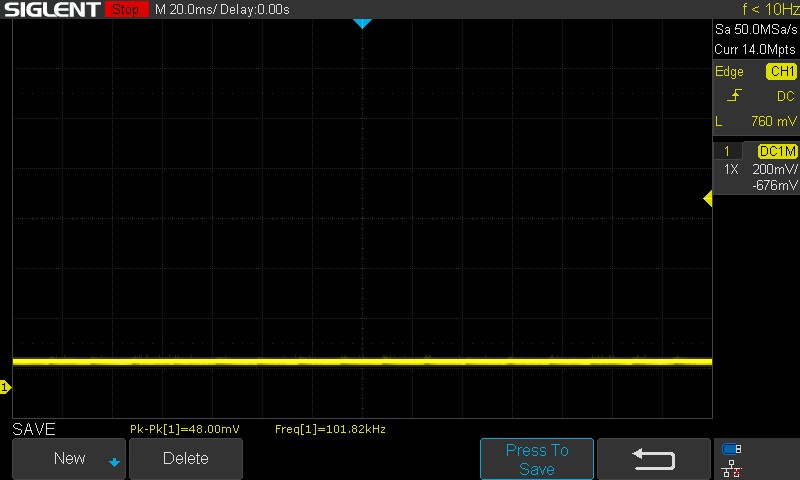The image size is (800, 480).
Task: Click the Edge trigger type label
Action: (729, 71)
